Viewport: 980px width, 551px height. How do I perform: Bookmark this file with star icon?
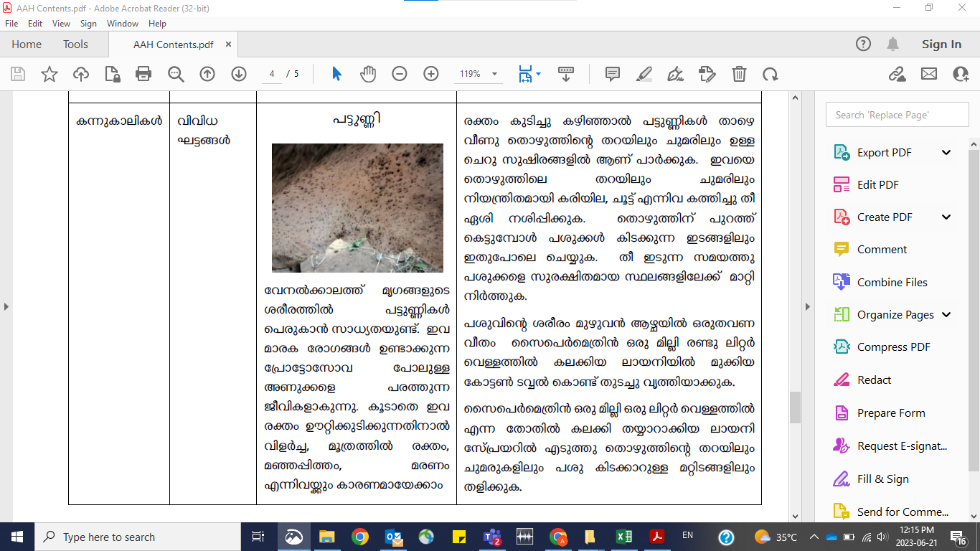(50, 74)
